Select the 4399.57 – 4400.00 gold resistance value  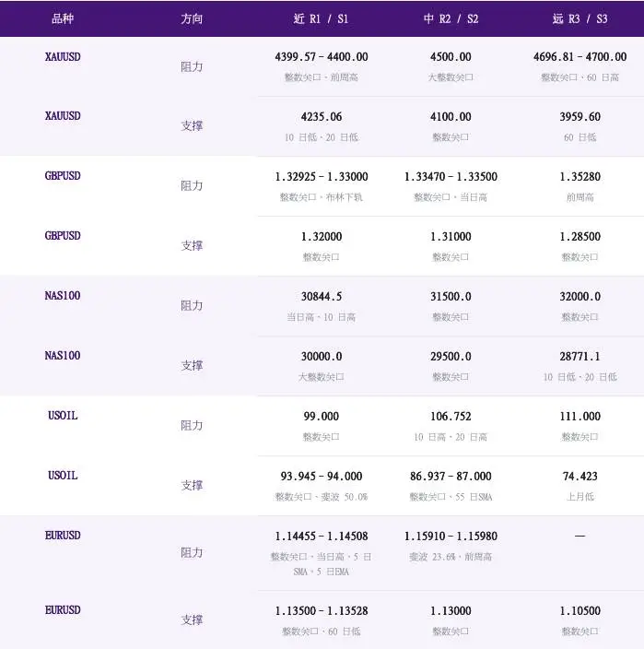pyautogui.click(x=322, y=57)
